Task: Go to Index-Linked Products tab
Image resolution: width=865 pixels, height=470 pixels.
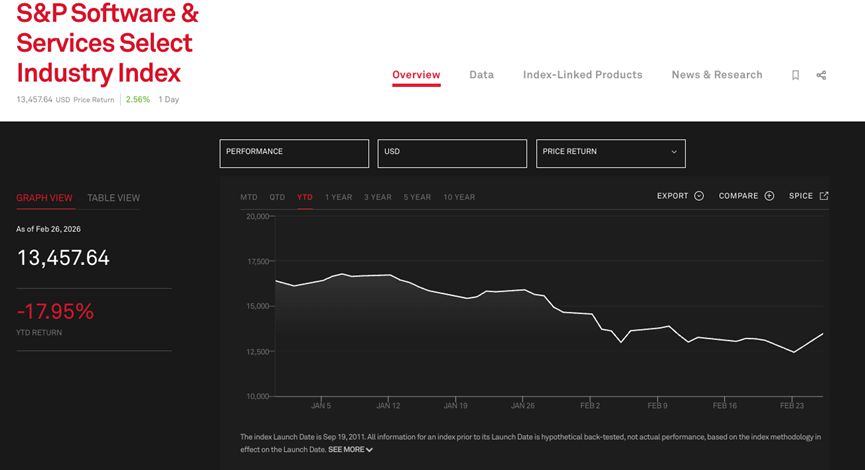Action: [x=582, y=75]
